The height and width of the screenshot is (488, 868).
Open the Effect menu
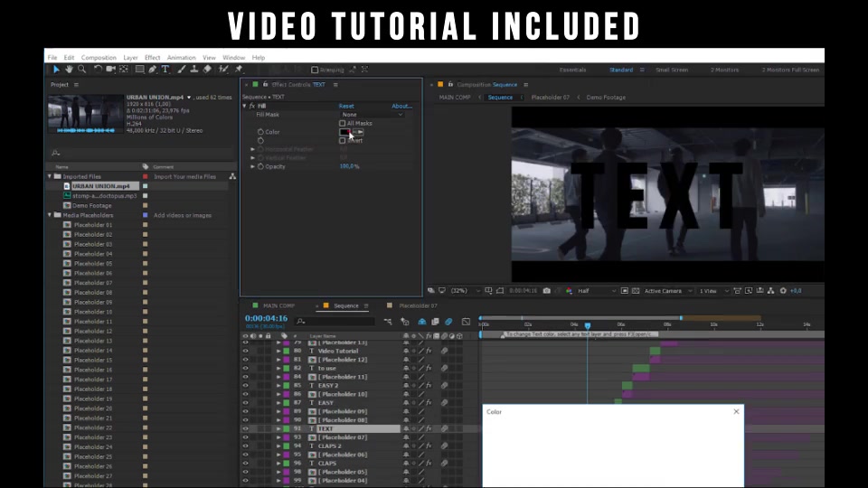click(x=152, y=58)
